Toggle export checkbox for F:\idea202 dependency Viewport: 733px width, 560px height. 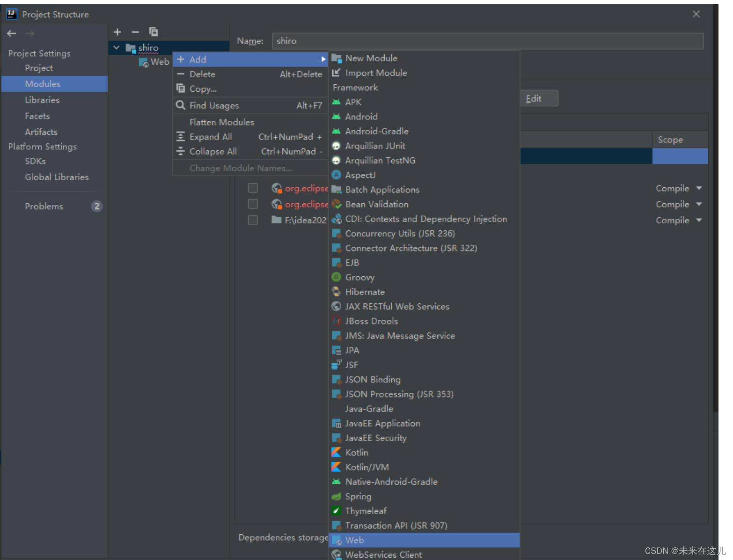coord(253,220)
